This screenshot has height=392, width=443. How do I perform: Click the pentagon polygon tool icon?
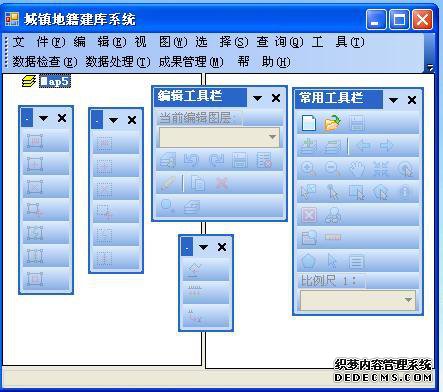click(308, 261)
